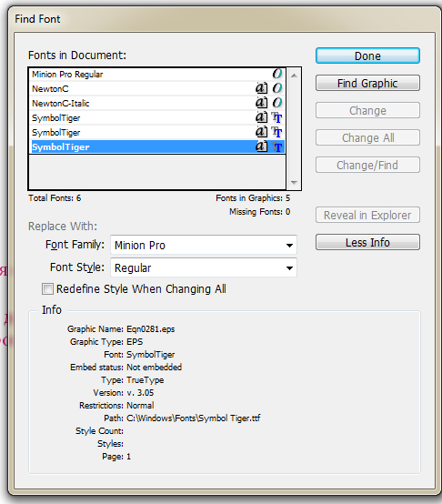Click the Eqn0281.eps graphic name
The image size is (442, 504).
[x=151, y=329]
